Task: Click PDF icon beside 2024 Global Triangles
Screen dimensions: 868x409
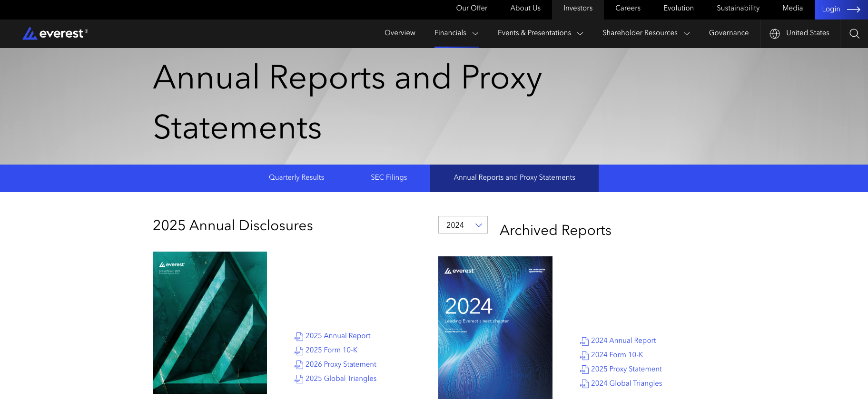Action: point(584,384)
